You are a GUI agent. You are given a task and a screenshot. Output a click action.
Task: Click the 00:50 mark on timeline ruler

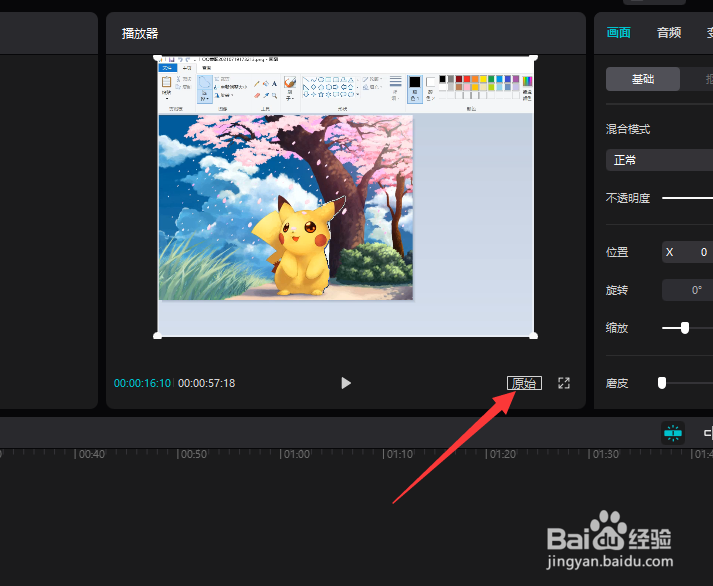coord(193,454)
